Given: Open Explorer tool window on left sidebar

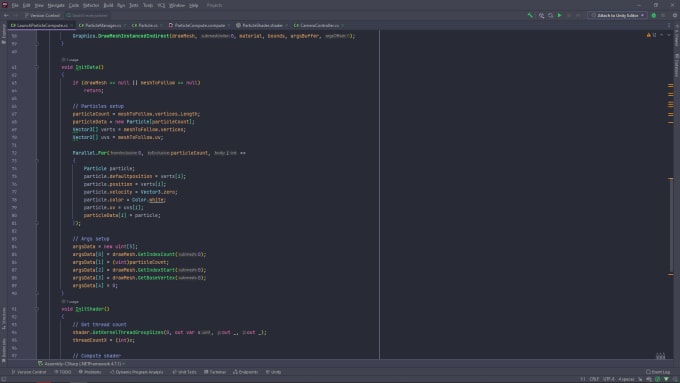Looking at the screenshot, I should (x=4, y=34).
